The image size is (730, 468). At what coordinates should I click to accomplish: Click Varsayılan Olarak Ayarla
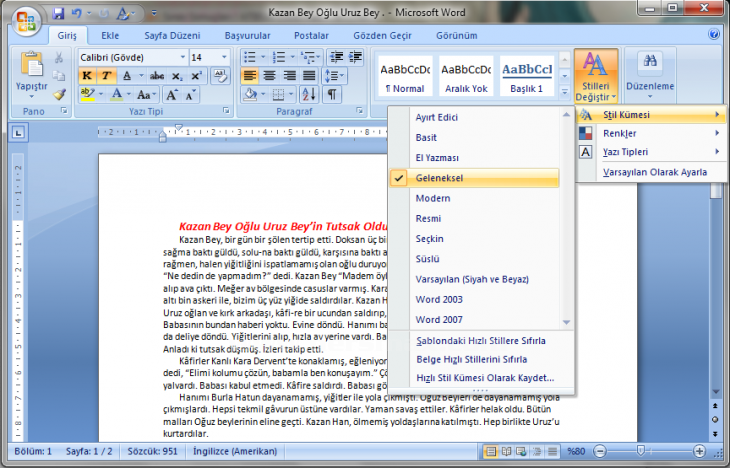(650, 172)
